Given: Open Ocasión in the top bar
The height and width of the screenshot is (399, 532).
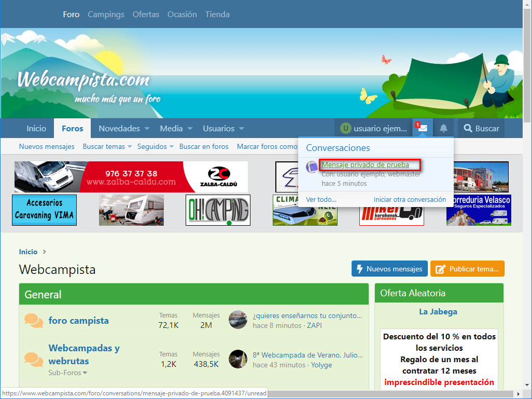Looking at the screenshot, I should pyautogui.click(x=182, y=14).
